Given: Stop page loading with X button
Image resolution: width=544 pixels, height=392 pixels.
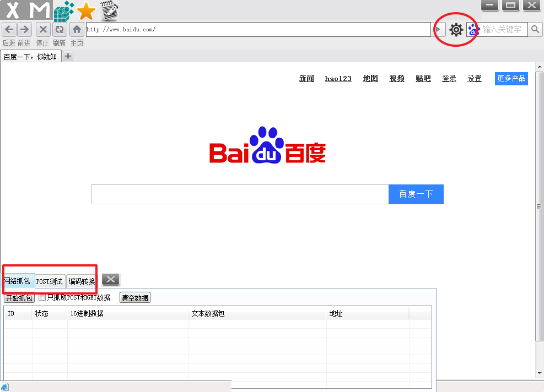Looking at the screenshot, I should pyautogui.click(x=43, y=30).
